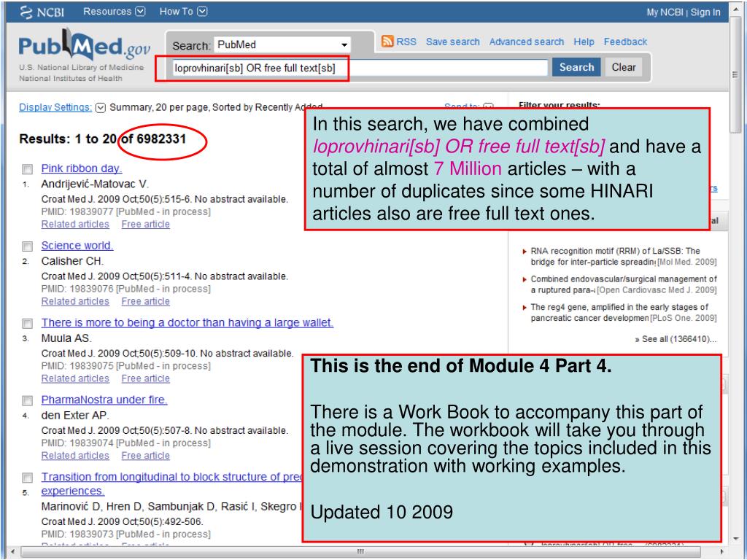The width and height of the screenshot is (747, 560).
Task: Click Free article under den Exter AP entry
Action: (146, 456)
